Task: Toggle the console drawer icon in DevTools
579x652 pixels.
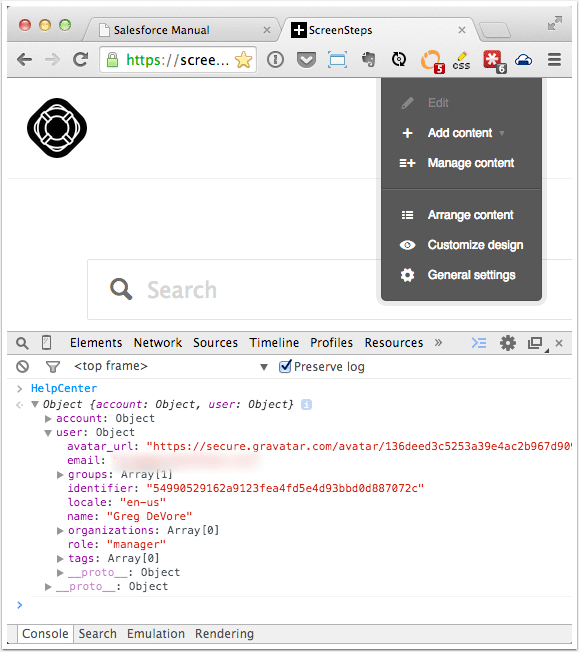Action: (x=479, y=343)
